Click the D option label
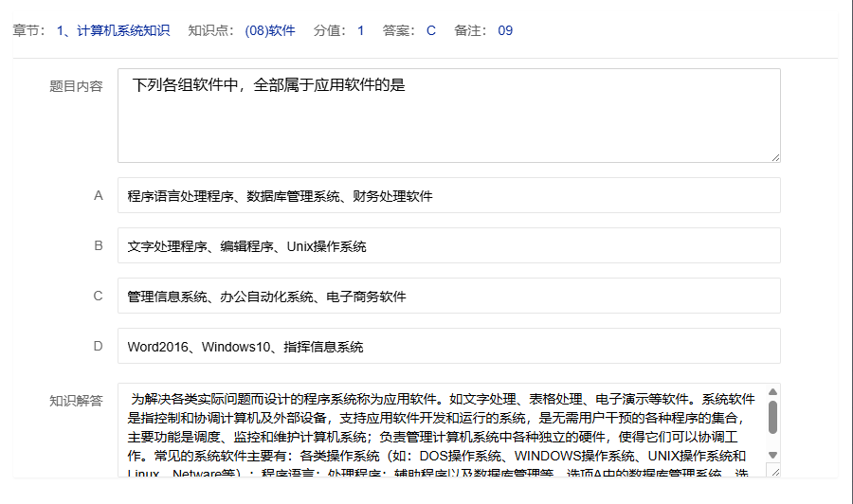Image resolution: width=853 pixels, height=504 pixels. pos(98,347)
